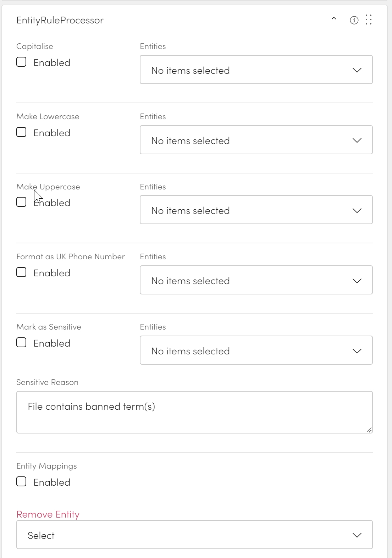The height and width of the screenshot is (558, 392).
Task: Open the Capitalise Entities dropdown
Action: click(256, 70)
